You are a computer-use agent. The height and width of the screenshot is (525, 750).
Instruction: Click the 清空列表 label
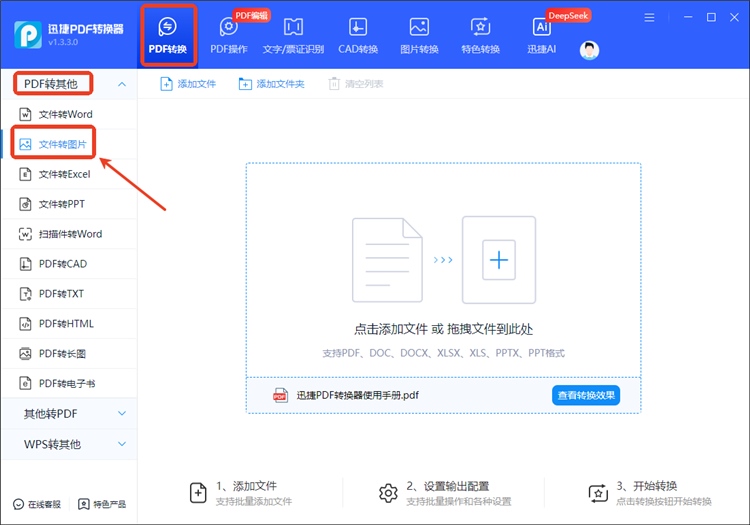tap(364, 84)
